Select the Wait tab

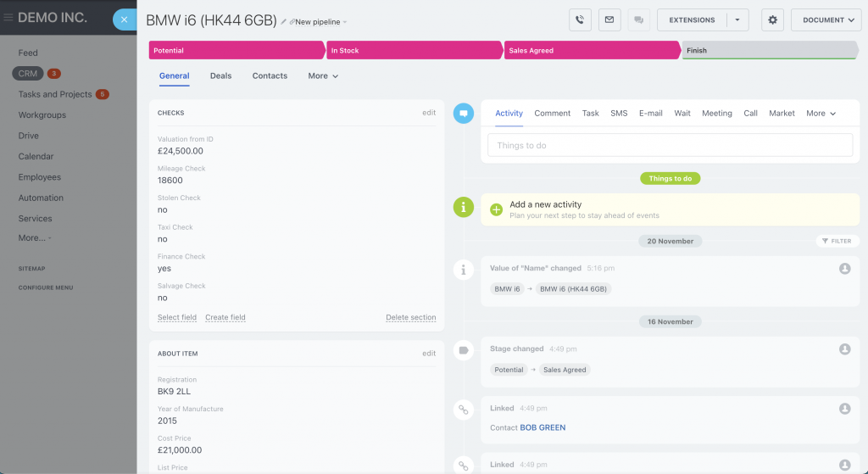pos(682,113)
